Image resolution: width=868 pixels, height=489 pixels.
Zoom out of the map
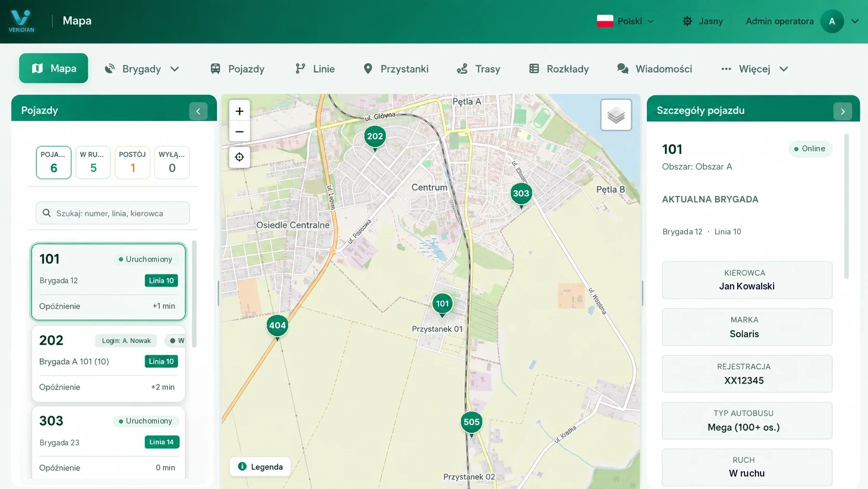pos(239,131)
